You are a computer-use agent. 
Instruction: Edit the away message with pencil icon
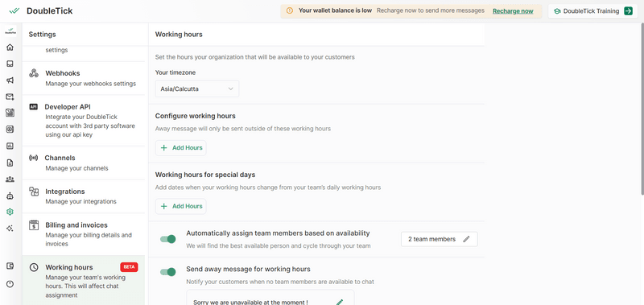pyautogui.click(x=340, y=302)
